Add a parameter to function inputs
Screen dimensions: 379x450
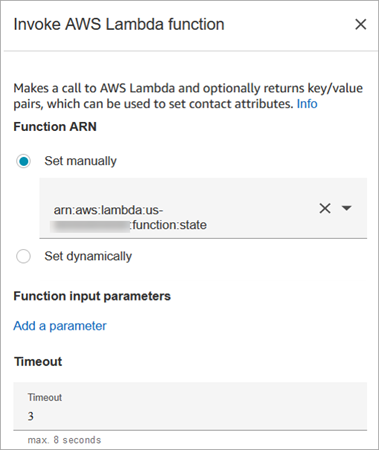pos(60,326)
